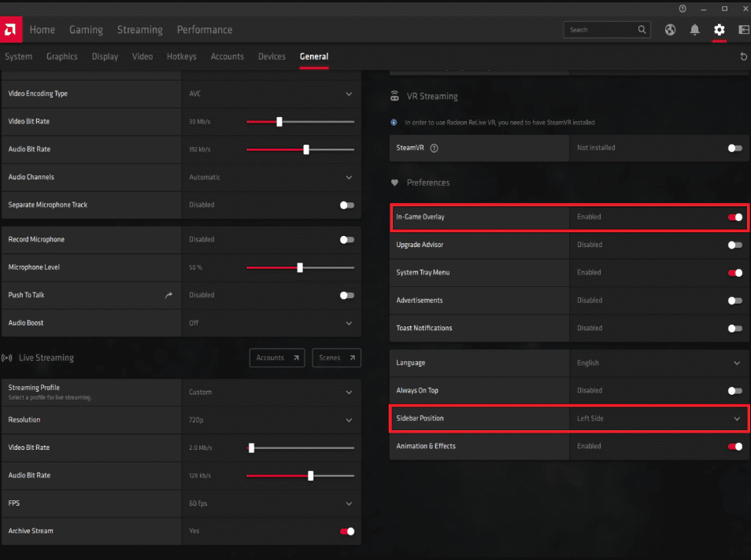This screenshot has width=751, height=560.
Task: Click the settings gear icon
Action: tap(719, 30)
